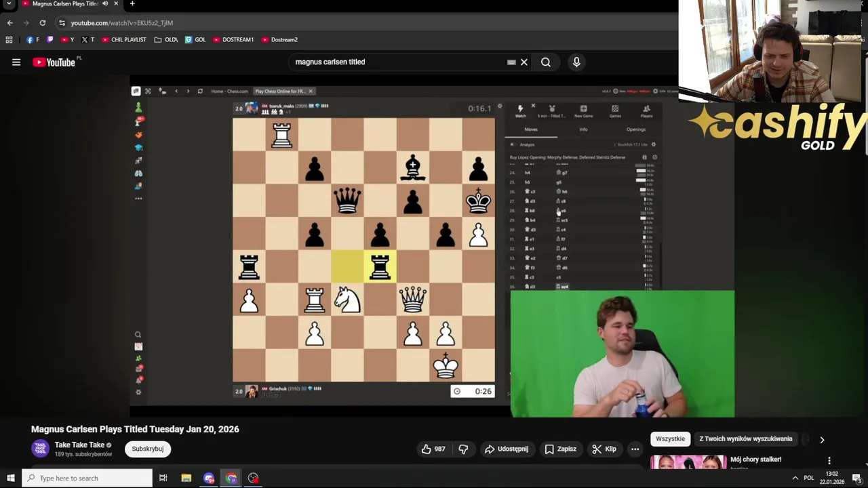Click the video title text

[135, 430]
